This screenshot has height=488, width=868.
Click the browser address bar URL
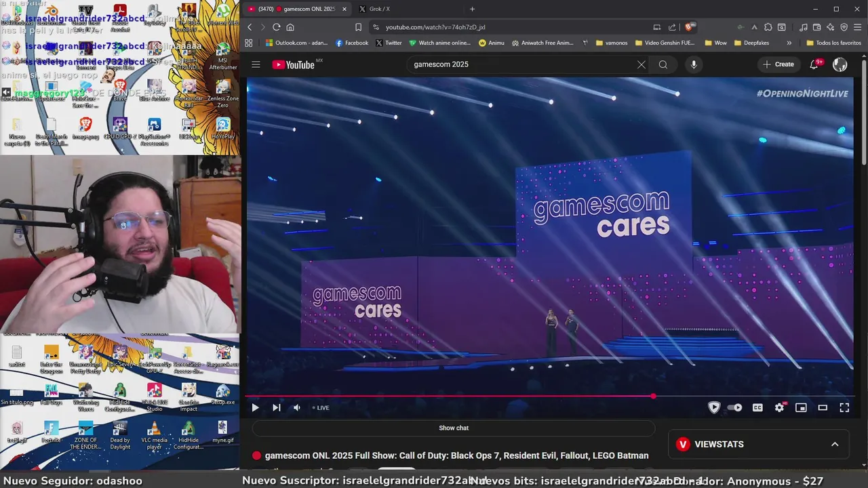[x=435, y=27]
